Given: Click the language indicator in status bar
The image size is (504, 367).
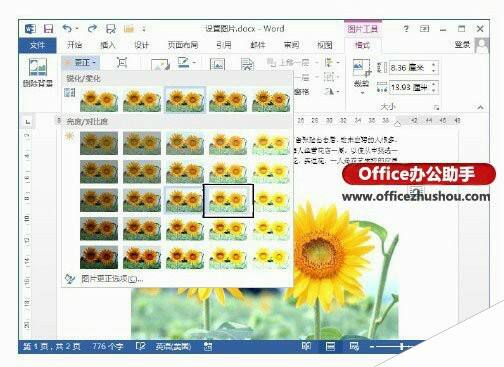Looking at the screenshot, I should 173,347.
